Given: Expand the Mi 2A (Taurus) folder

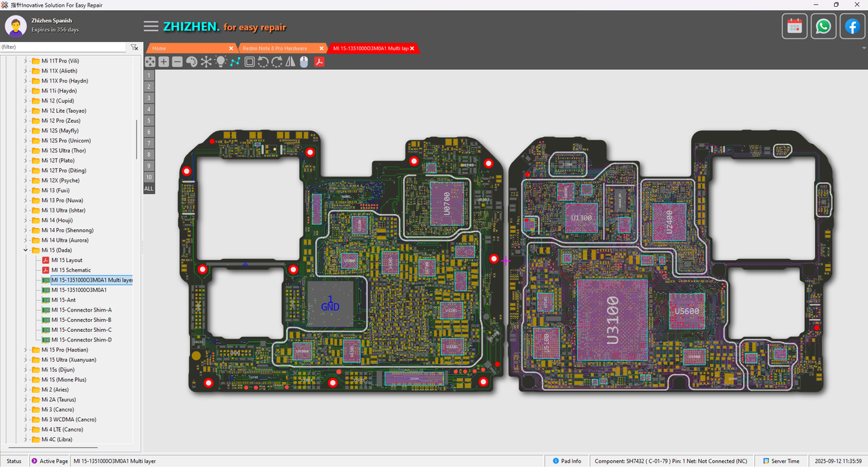Looking at the screenshot, I should pyautogui.click(x=26, y=399).
